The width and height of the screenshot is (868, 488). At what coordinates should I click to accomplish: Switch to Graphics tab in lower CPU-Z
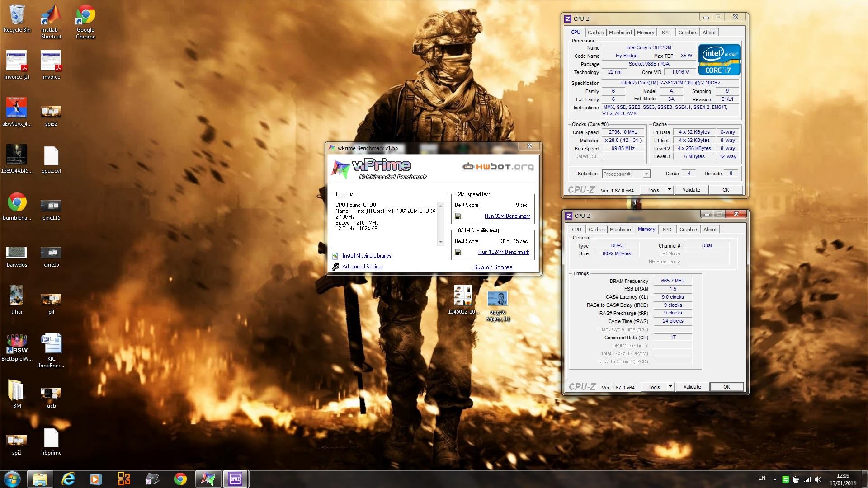click(x=689, y=230)
